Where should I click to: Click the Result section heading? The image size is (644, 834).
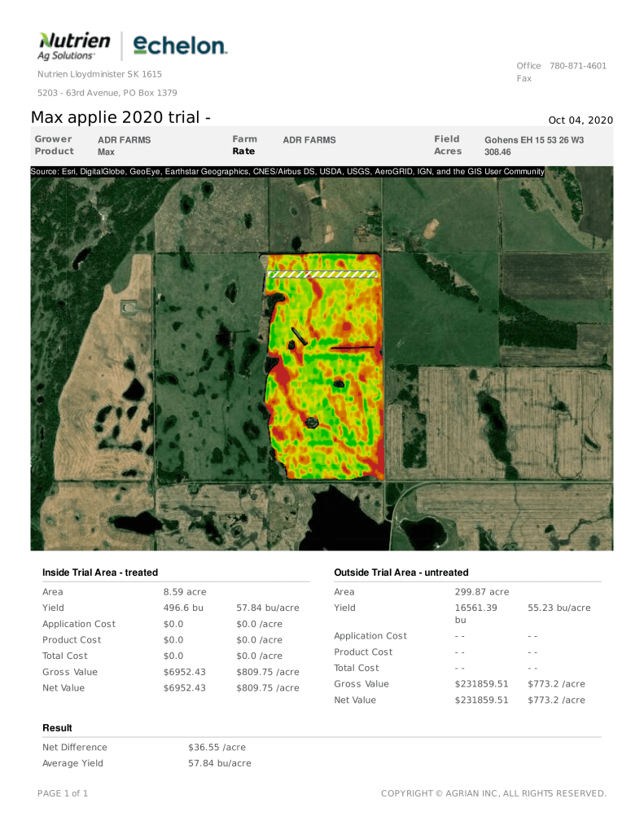[57, 728]
